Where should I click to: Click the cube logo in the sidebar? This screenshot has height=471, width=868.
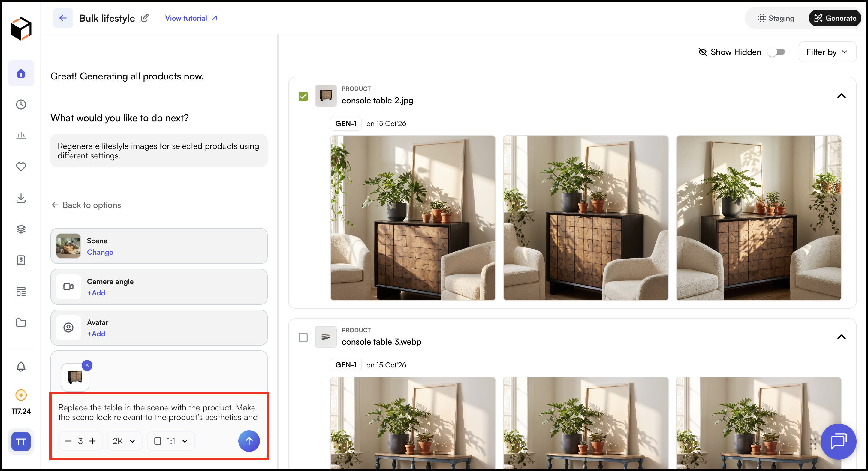(x=21, y=28)
